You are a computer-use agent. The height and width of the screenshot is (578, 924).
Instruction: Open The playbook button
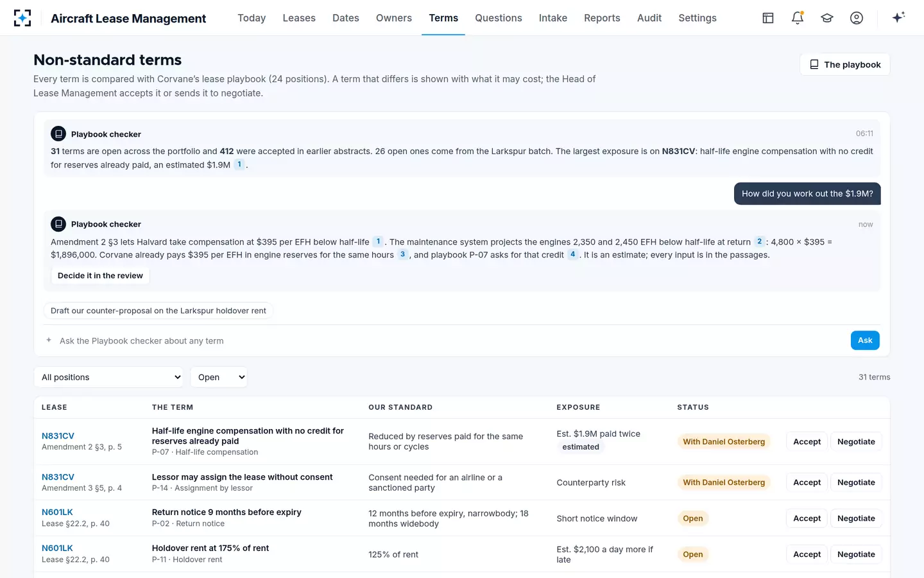pos(845,64)
